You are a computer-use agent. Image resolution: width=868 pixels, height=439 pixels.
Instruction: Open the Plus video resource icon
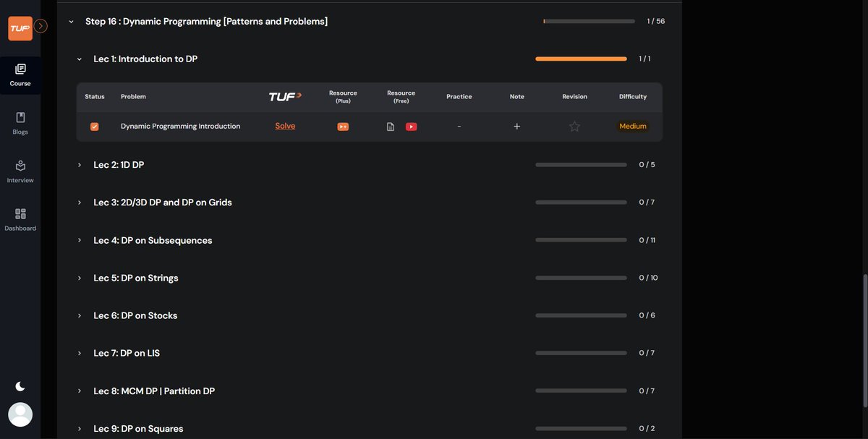click(343, 127)
